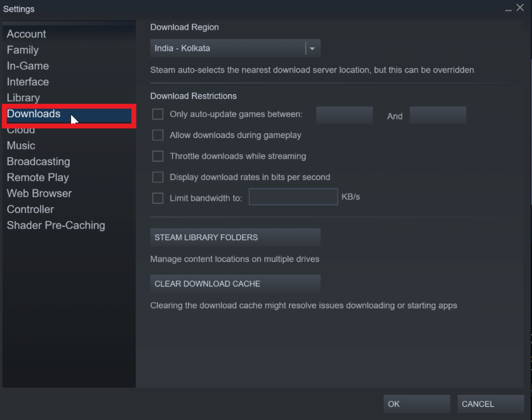532x420 pixels.
Task: Open Remote Play settings
Action: [37, 178]
